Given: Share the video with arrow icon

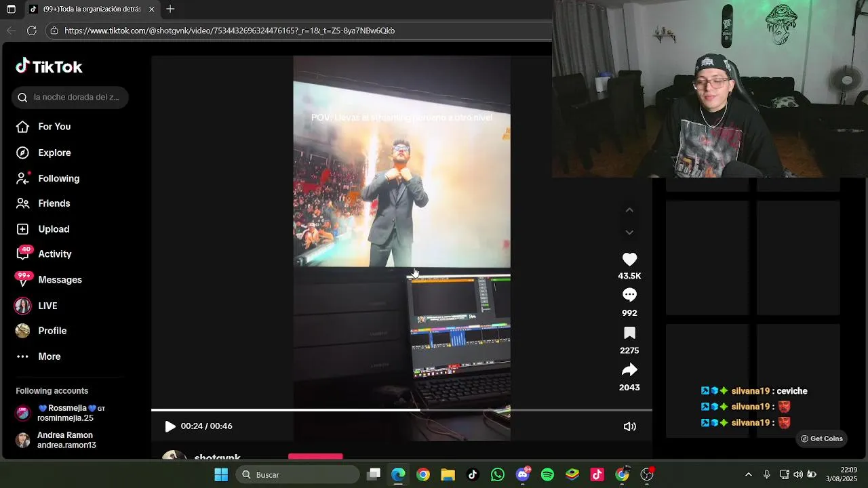Looking at the screenshot, I should 629,370.
